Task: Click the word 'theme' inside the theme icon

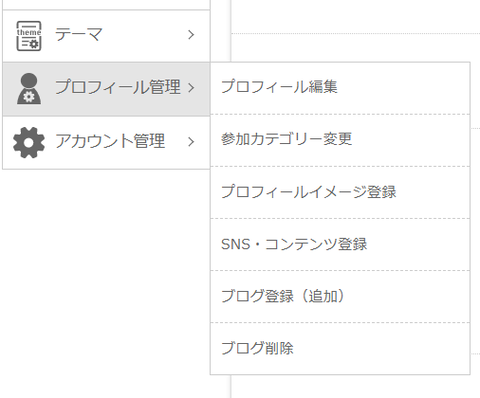Action: 29,32
